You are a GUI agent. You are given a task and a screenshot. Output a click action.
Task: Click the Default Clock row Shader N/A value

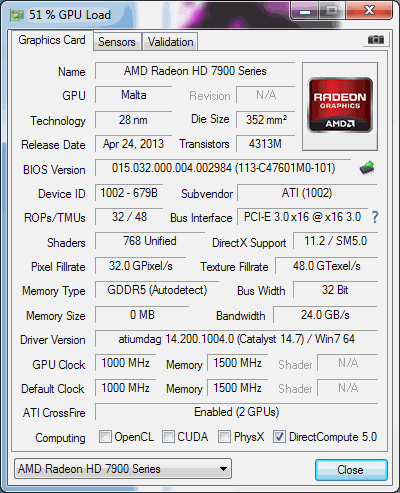[x=348, y=388]
